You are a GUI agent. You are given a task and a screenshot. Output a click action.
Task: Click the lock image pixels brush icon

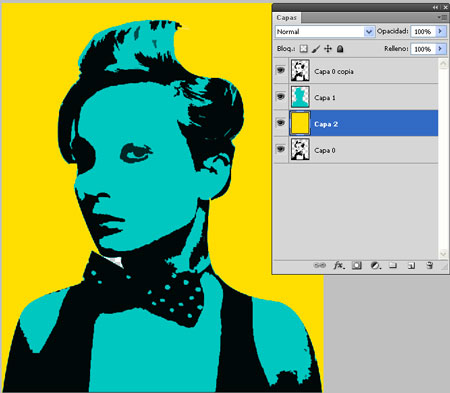[316, 49]
